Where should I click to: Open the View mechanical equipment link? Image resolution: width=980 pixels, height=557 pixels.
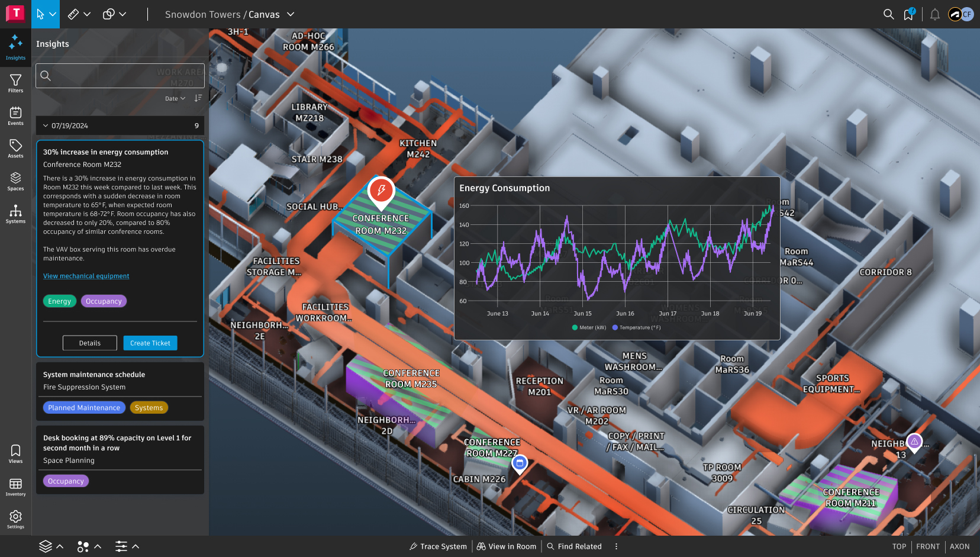pyautogui.click(x=86, y=276)
